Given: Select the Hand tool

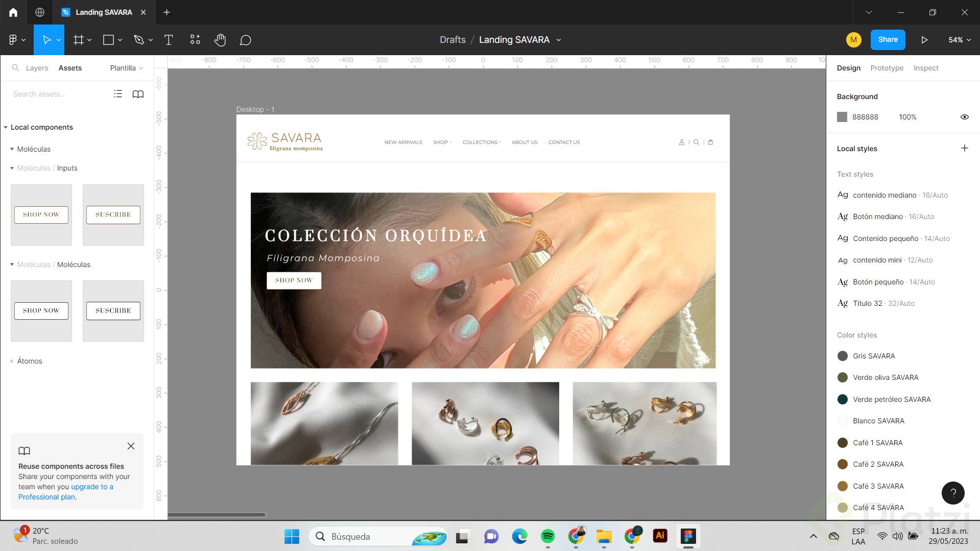Looking at the screenshot, I should pyautogui.click(x=220, y=40).
